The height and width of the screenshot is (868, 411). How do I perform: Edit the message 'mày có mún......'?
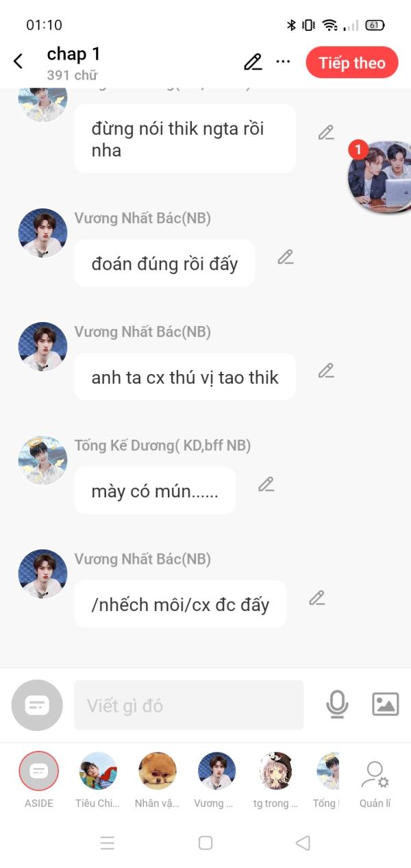point(266,485)
